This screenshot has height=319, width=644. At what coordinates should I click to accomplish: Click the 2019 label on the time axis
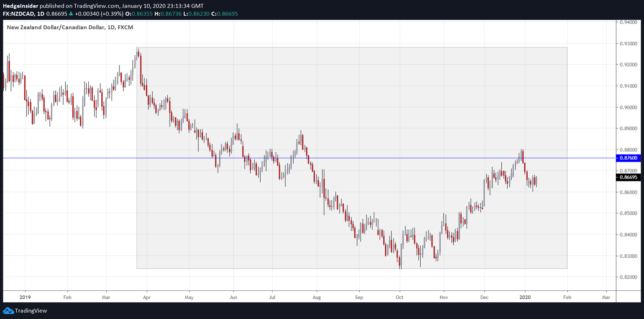[x=25, y=297]
